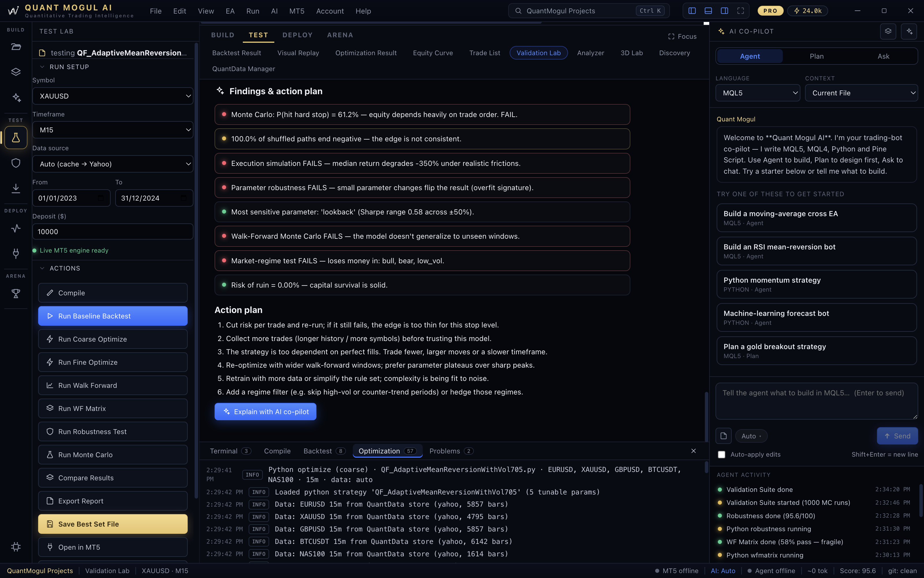Select the sparkle AI icon in the left sidebar
Image resolution: width=924 pixels, height=578 pixels.
(16, 97)
